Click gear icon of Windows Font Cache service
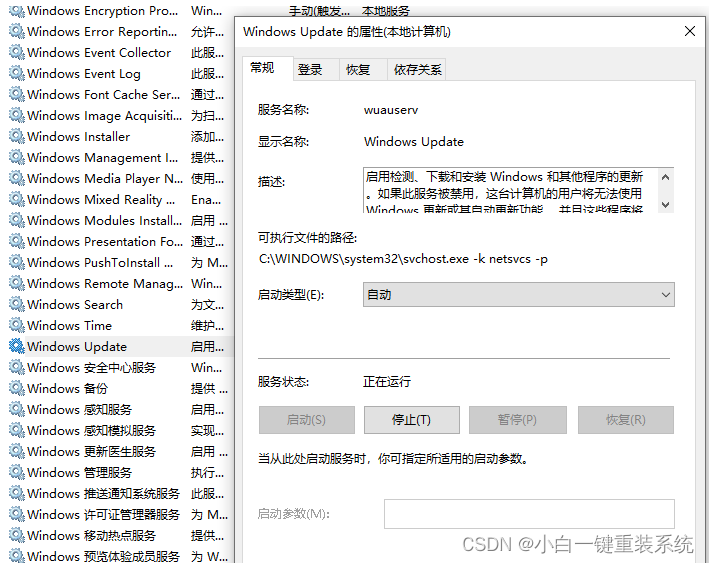The image size is (709, 563). pyautogui.click(x=17, y=95)
